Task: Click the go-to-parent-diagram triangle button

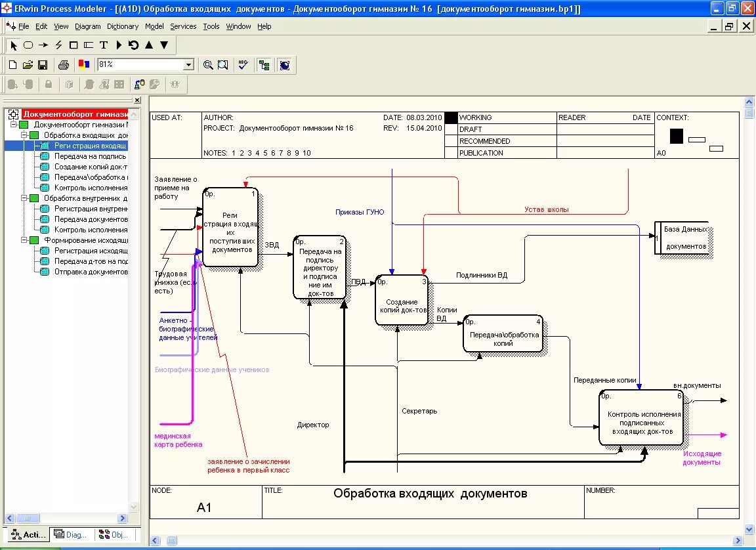Action: (x=150, y=45)
